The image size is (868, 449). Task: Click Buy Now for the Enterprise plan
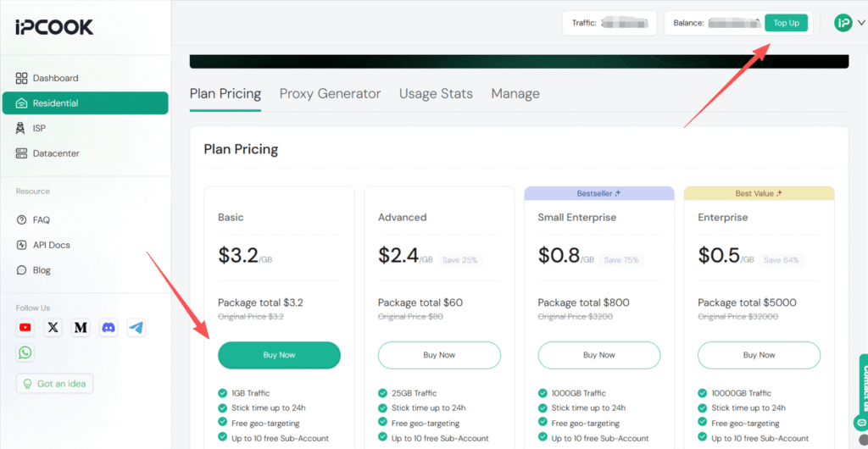tap(759, 355)
